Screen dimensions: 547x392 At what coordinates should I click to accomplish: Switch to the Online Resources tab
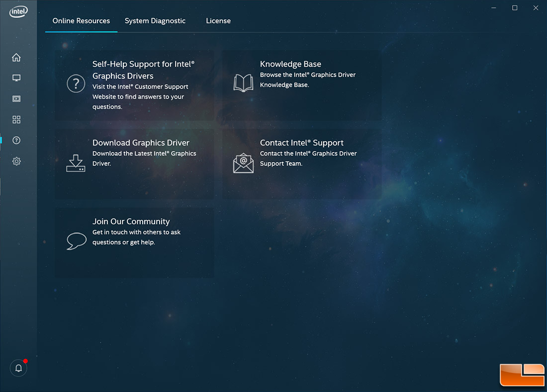click(81, 21)
